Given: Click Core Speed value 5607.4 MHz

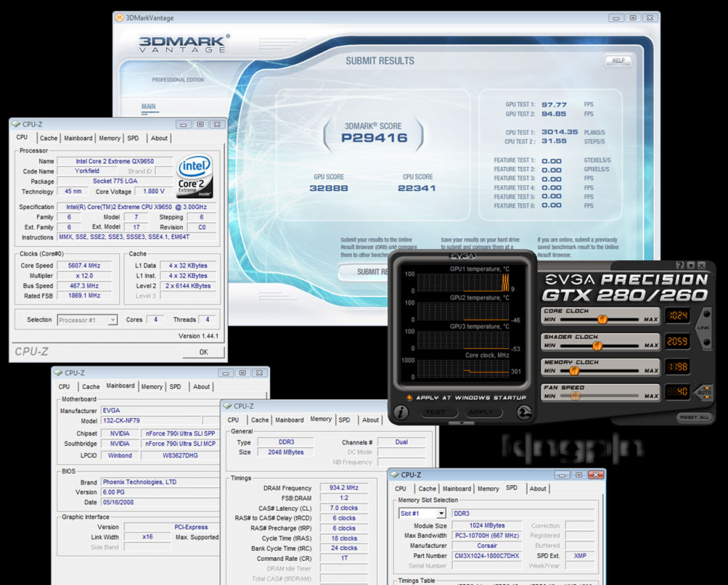Looking at the screenshot, I should coord(85,266).
